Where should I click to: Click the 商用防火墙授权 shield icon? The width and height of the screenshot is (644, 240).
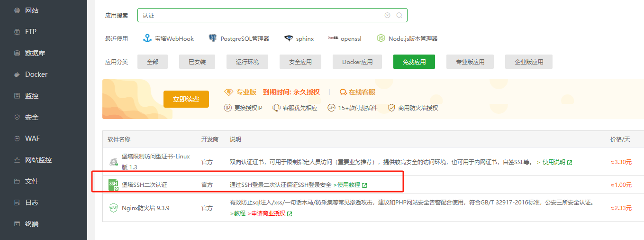(391, 108)
